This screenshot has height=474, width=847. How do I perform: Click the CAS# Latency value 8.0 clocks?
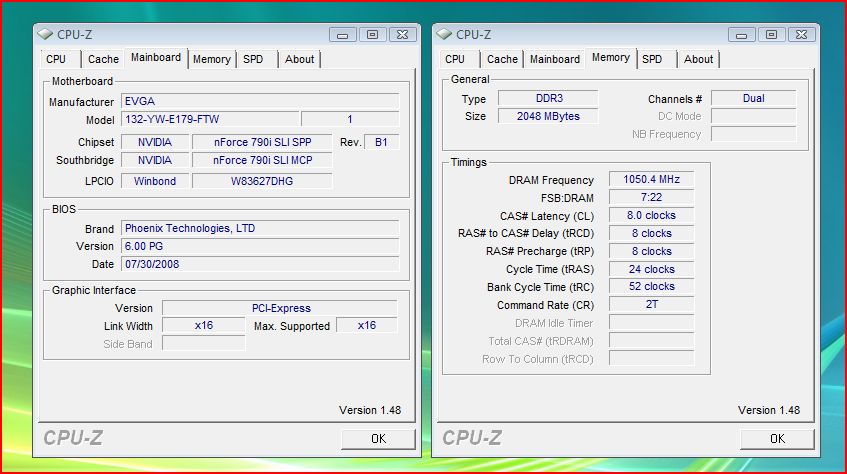651,215
